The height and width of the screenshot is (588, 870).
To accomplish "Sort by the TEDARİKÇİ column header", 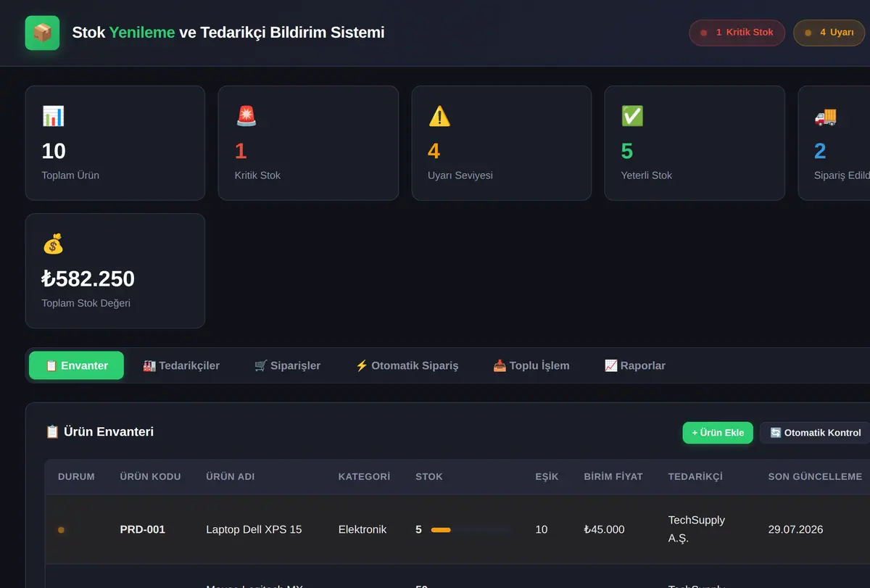I will click(695, 476).
